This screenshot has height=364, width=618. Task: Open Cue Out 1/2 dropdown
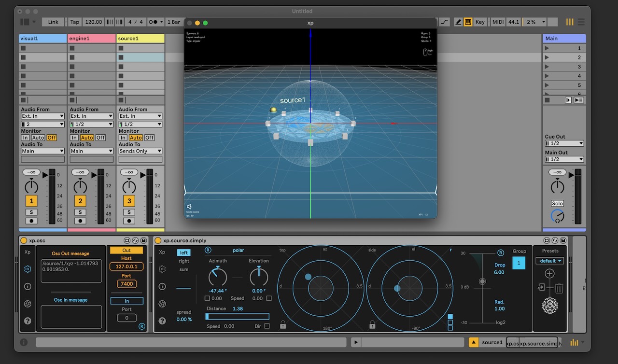[x=564, y=143]
